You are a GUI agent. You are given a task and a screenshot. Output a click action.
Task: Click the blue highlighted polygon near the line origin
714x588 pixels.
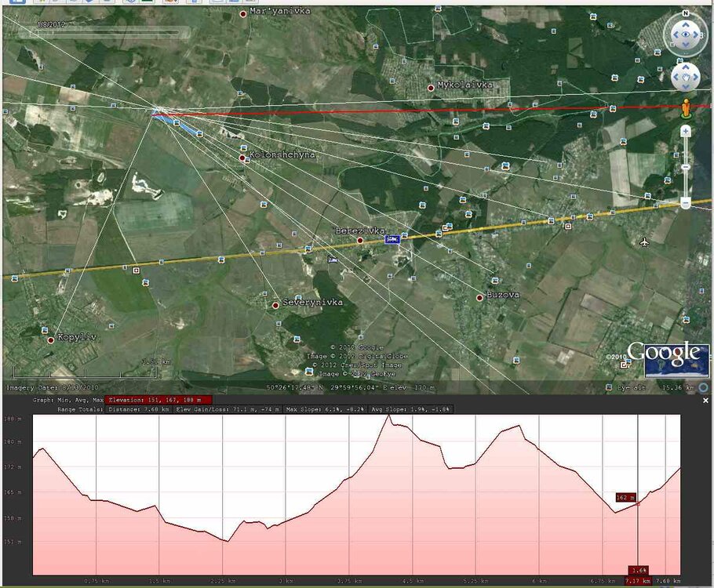point(177,122)
